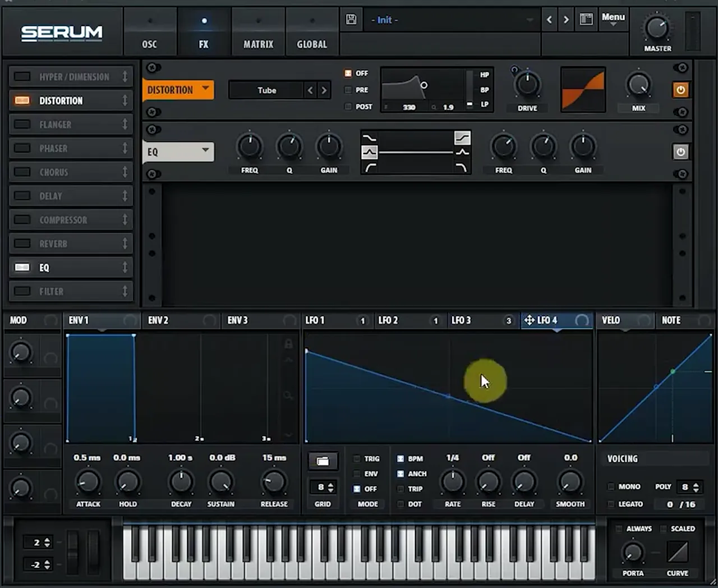Open the preset browser icon
The image size is (718, 588).
586,20
